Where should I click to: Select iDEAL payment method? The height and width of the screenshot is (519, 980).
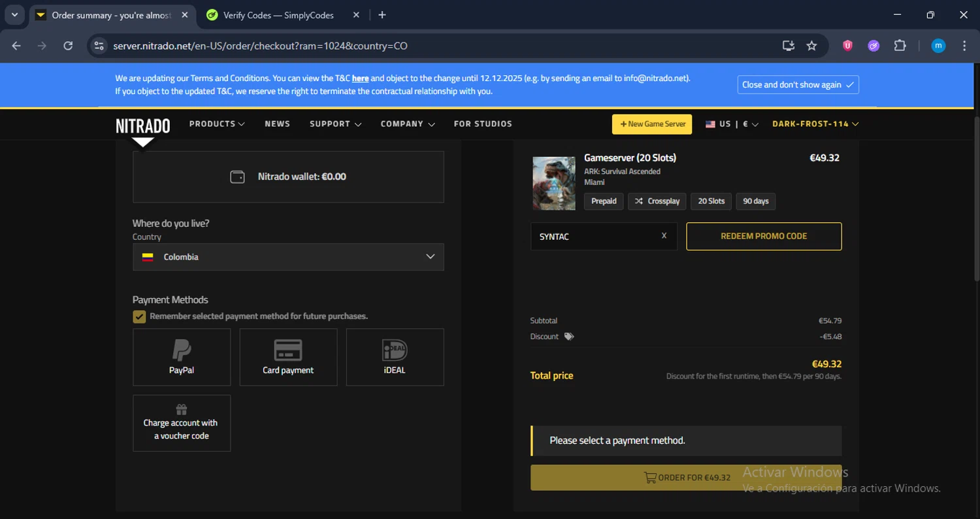395,357
